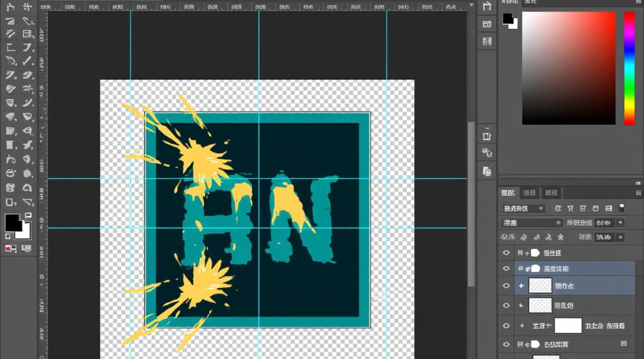Select the left tool in toolbox's second row
Viewport: 644px width, 359px height.
(11, 21)
